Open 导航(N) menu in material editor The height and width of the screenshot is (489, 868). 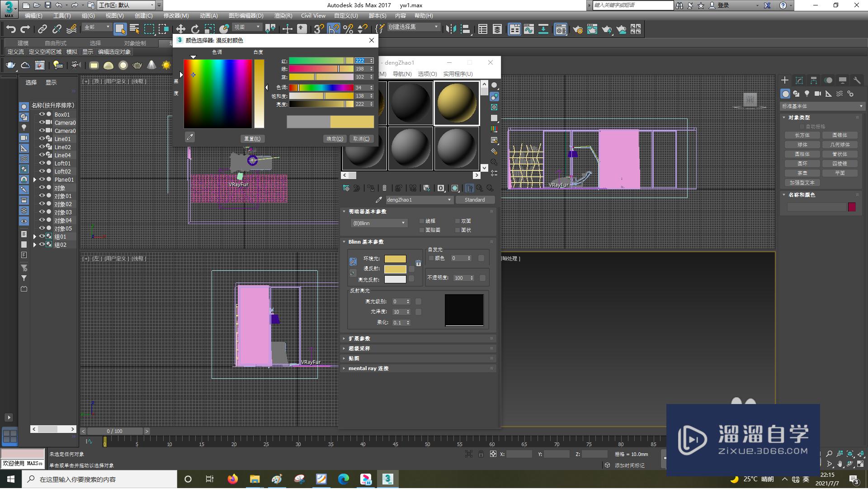(x=402, y=74)
